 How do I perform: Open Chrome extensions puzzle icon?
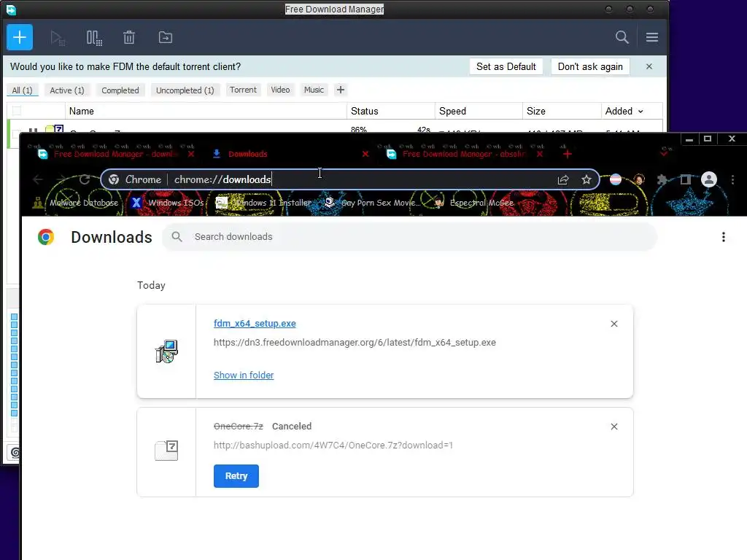[x=662, y=179]
